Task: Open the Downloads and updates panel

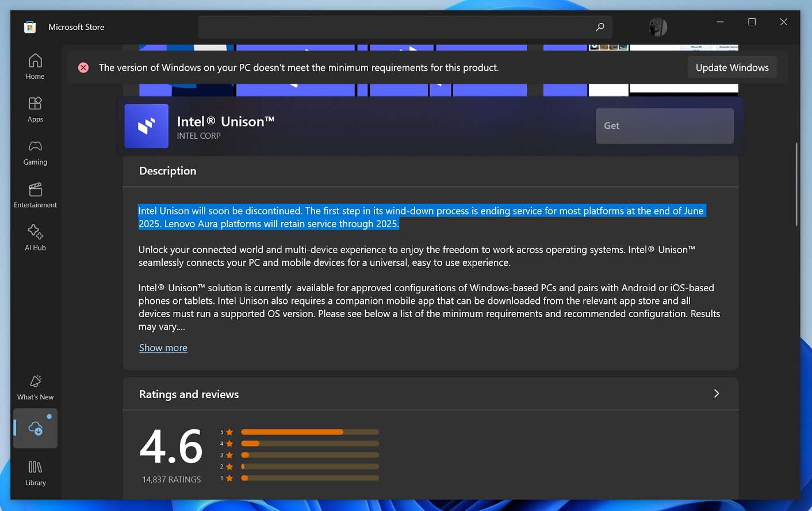Action: tap(35, 428)
